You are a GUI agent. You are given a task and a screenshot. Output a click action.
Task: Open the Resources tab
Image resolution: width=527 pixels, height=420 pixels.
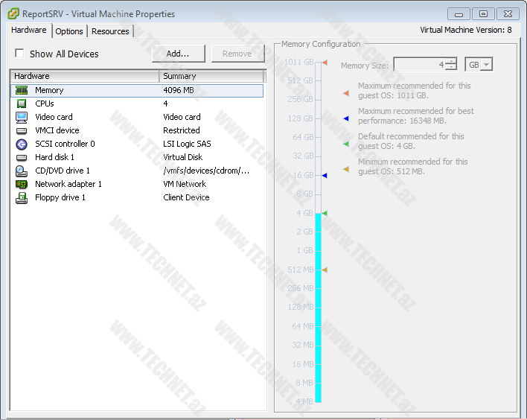(x=110, y=31)
